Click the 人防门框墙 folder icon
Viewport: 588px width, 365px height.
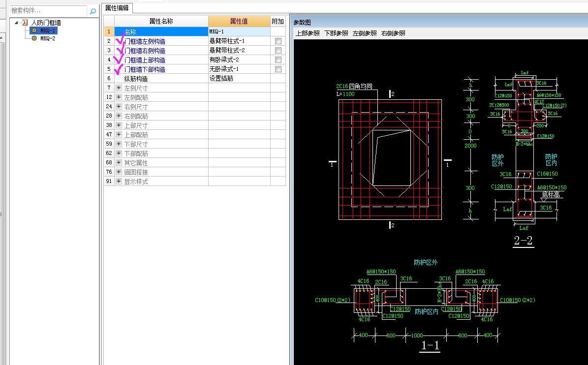click(x=25, y=23)
